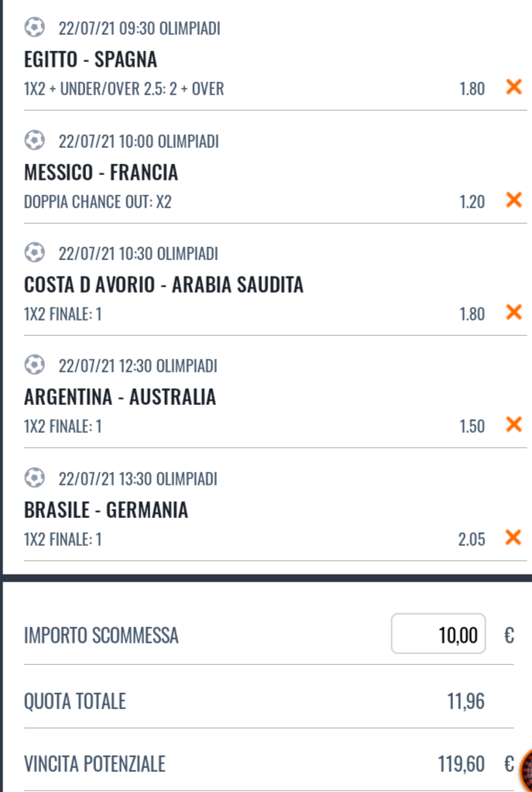Remove the Argentina - Australia selection
This screenshot has height=792, width=532.
click(x=513, y=425)
